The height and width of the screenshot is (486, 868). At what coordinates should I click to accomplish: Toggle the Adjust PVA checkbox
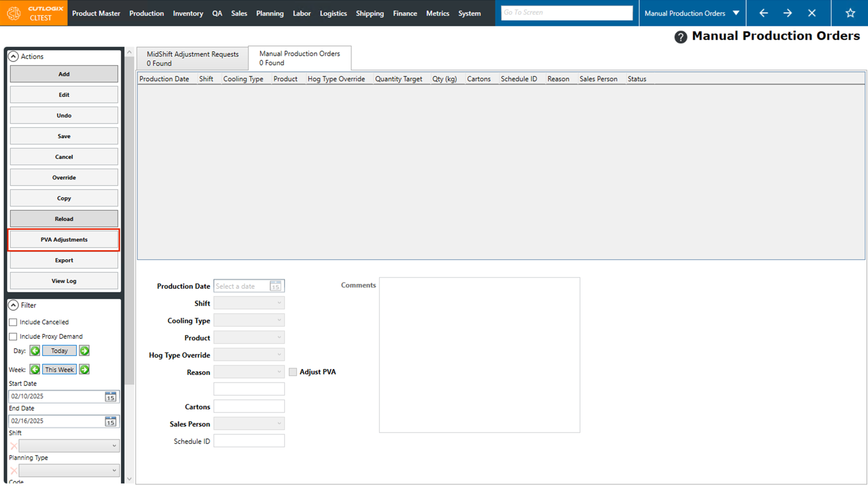click(x=293, y=372)
